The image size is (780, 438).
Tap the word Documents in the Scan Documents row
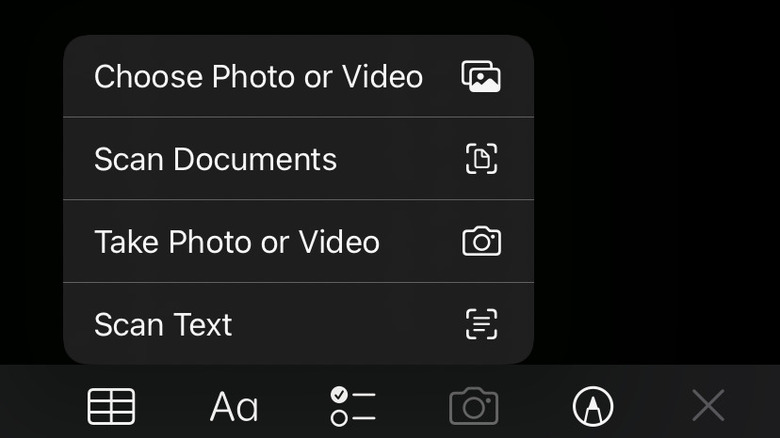255,159
